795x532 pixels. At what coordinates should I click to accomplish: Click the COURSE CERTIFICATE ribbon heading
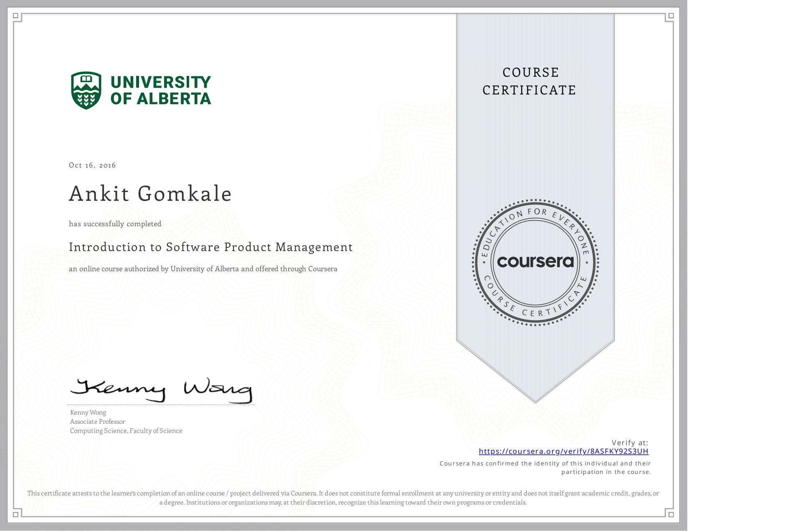pyautogui.click(x=529, y=81)
